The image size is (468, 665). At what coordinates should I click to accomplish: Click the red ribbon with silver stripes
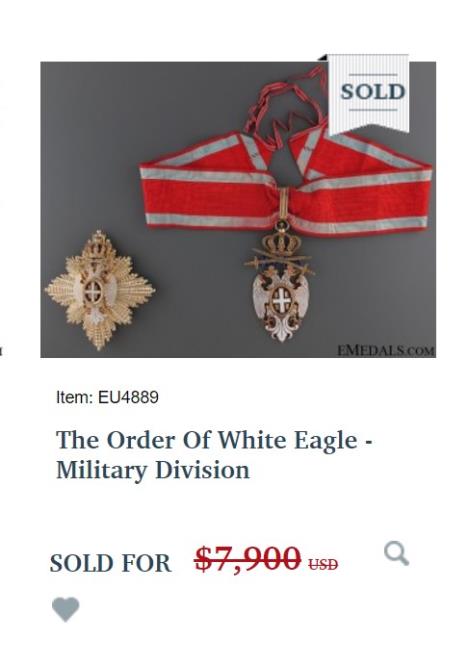click(x=286, y=182)
